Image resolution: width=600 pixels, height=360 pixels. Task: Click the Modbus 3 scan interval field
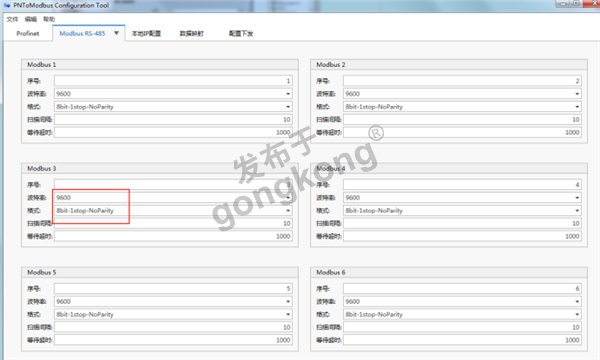tap(173, 223)
